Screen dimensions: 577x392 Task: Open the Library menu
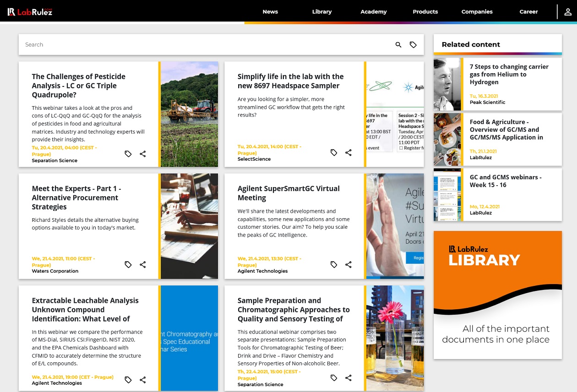click(322, 12)
